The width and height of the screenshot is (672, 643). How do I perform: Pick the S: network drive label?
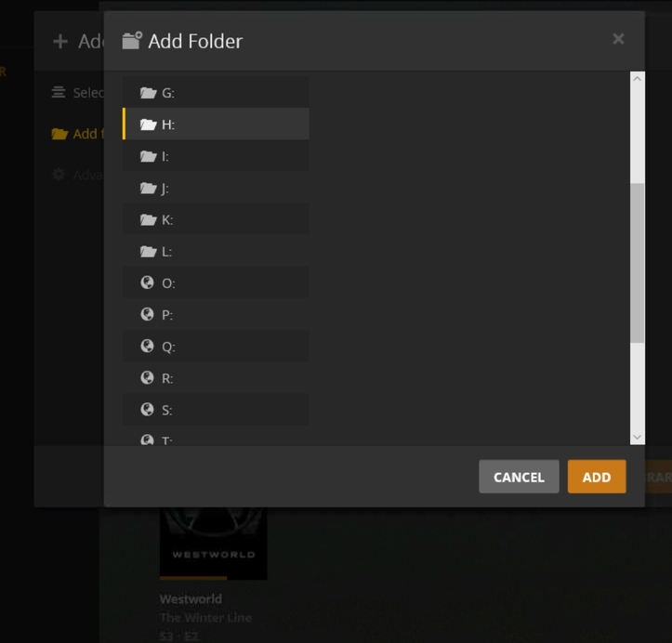coord(166,410)
